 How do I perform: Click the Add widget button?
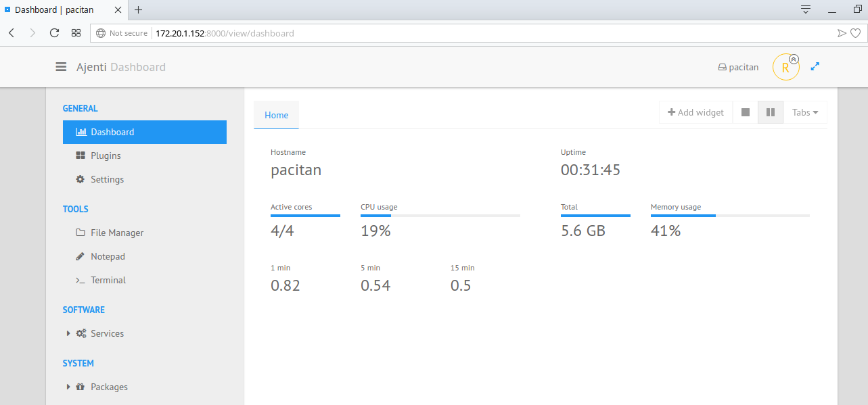pos(695,112)
